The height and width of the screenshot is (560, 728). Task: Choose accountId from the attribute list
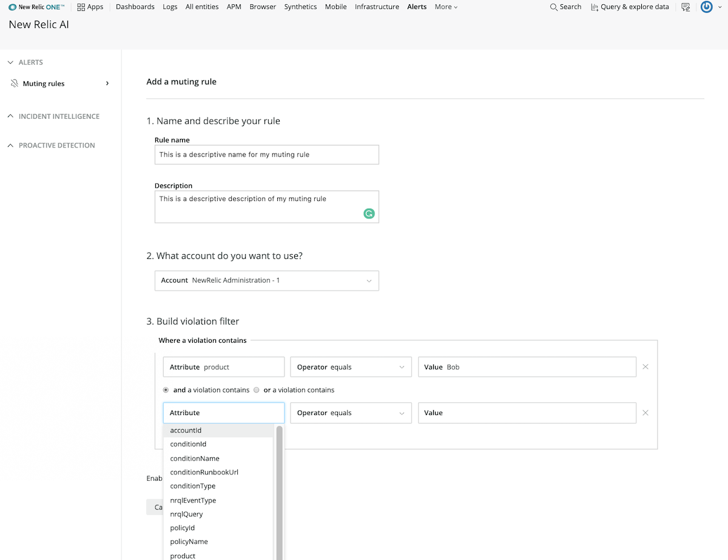tap(218, 430)
